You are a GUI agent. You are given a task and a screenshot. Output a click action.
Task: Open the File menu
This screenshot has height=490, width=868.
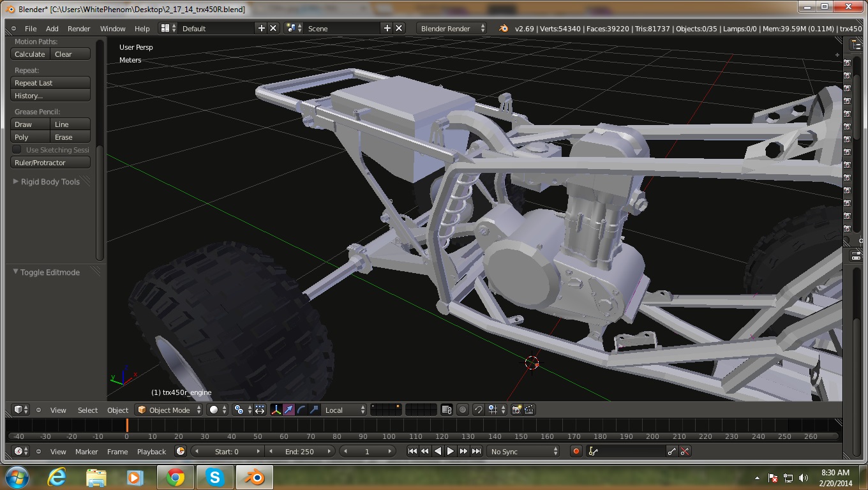coord(31,29)
